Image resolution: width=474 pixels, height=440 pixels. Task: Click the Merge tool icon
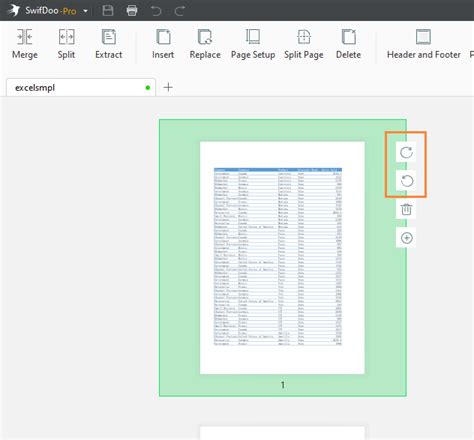[25, 37]
